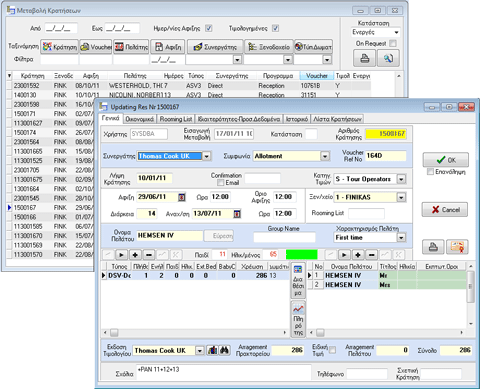480x389 pixels.
Task: Open Διαθέσιμα availability button
Action: click(298, 280)
